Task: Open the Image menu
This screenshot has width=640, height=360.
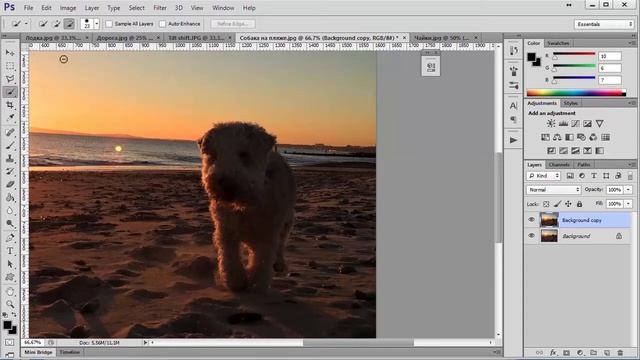Action: click(x=68, y=8)
